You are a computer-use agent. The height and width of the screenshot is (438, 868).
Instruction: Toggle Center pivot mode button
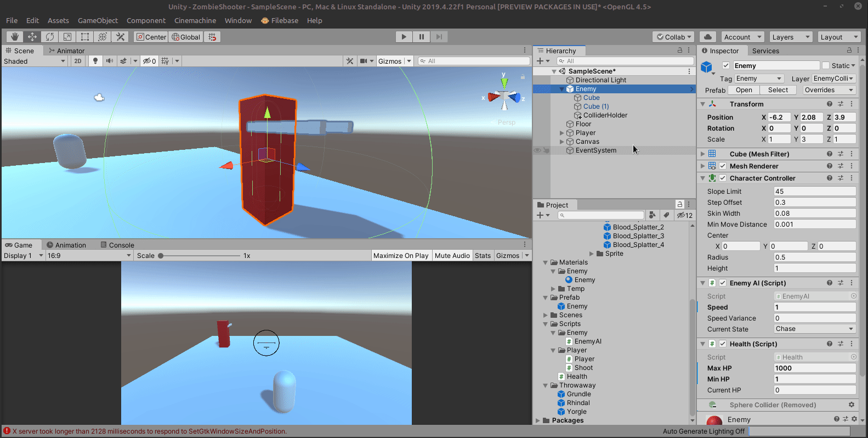point(151,37)
